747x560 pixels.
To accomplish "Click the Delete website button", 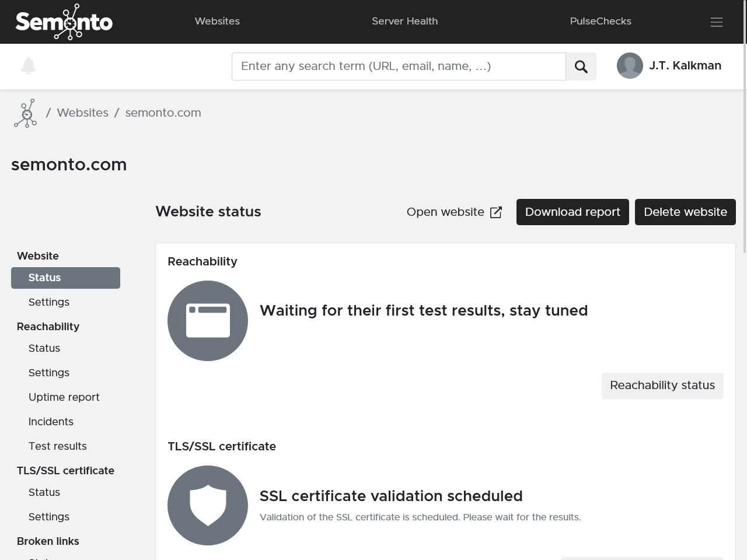I will pos(685,212).
